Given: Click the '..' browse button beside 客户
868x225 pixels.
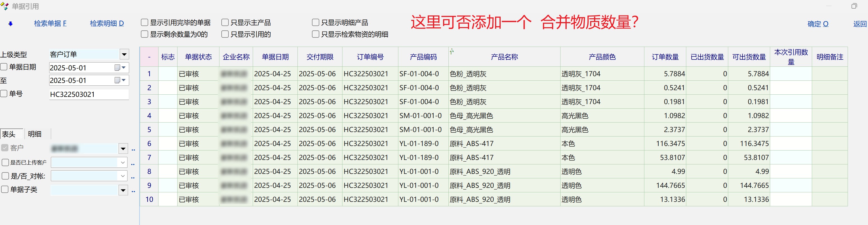Looking at the screenshot, I should click(133, 149).
